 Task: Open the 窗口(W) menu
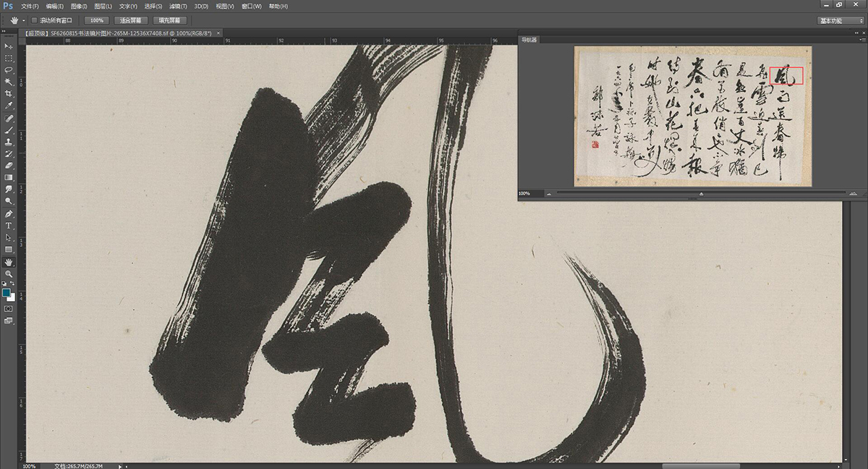click(x=252, y=6)
